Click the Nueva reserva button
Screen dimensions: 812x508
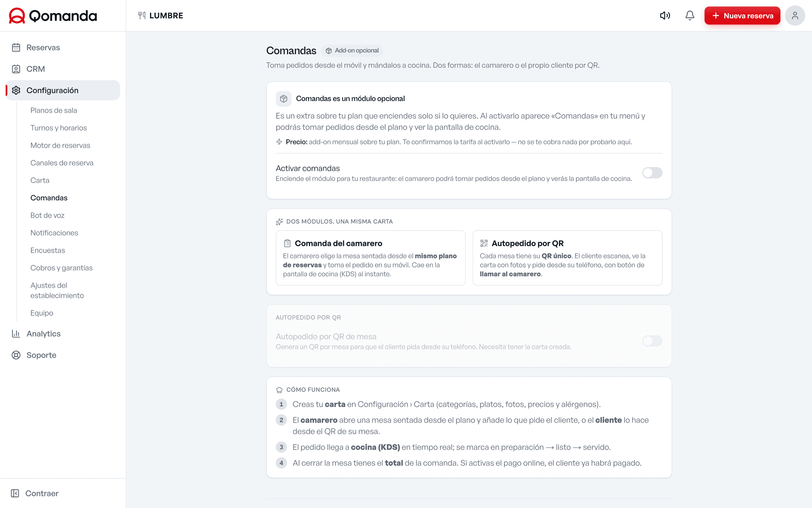(x=742, y=16)
